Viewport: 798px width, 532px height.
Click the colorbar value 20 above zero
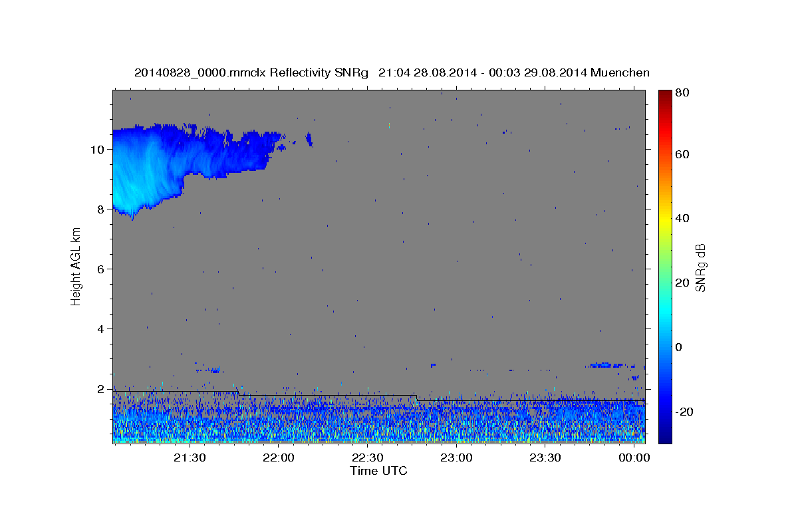point(682,283)
